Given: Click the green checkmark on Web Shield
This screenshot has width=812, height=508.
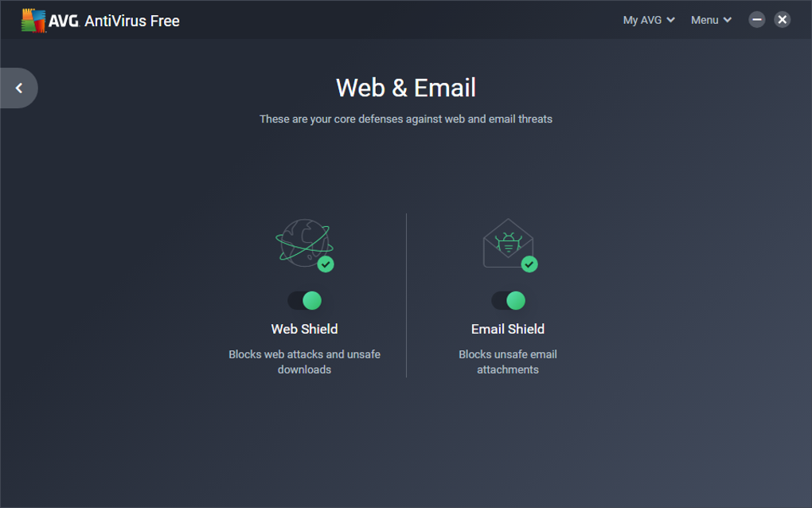Looking at the screenshot, I should (326, 264).
